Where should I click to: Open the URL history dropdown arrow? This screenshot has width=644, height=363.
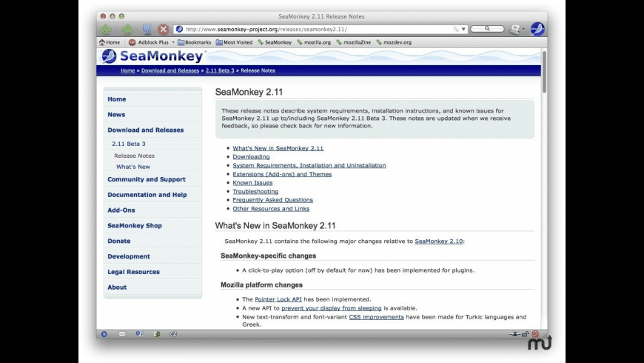(x=463, y=29)
